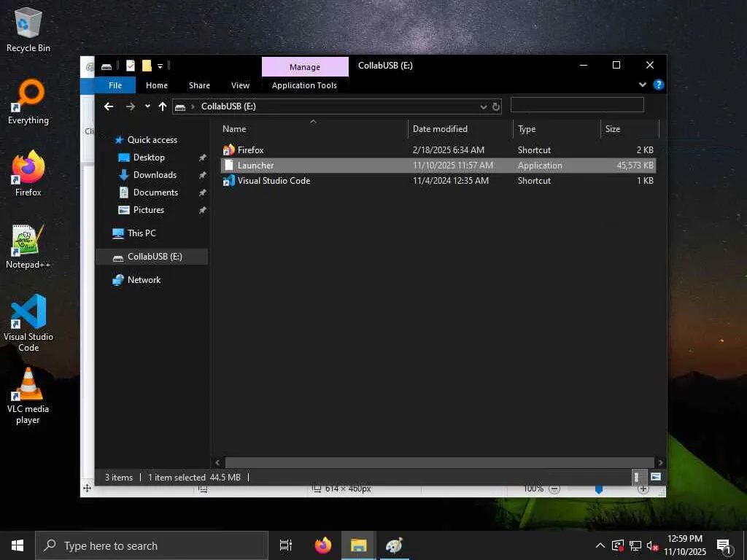Image resolution: width=747 pixels, height=560 pixels.
Task: Select Network in the navigation pane
Action: pos(144,280)
